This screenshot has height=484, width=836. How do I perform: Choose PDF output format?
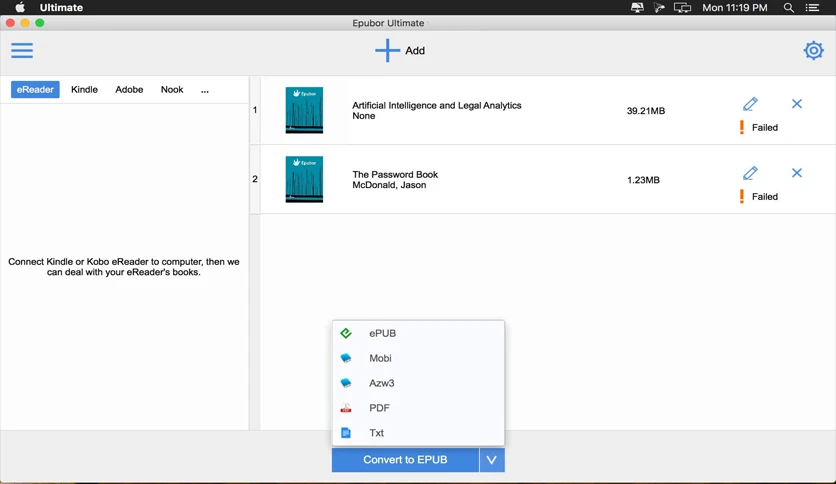[x=418, y=408]
